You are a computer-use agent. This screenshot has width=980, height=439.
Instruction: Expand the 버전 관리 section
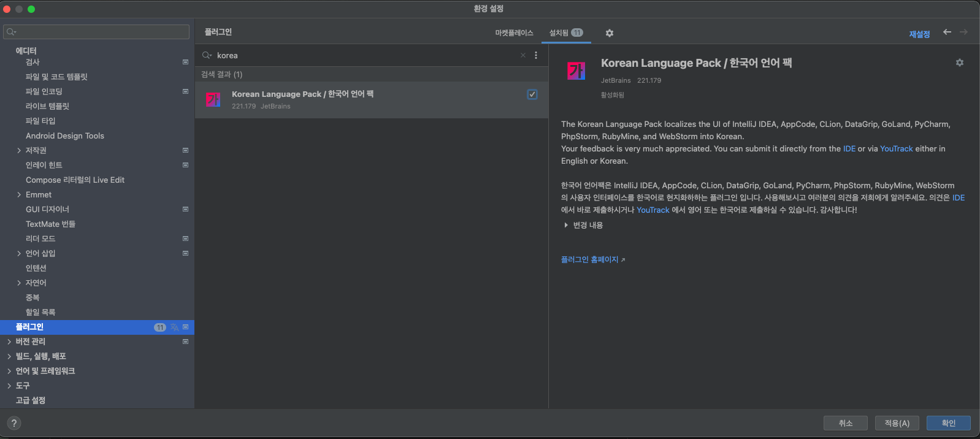pyautogui.click(x=9, y=342)
